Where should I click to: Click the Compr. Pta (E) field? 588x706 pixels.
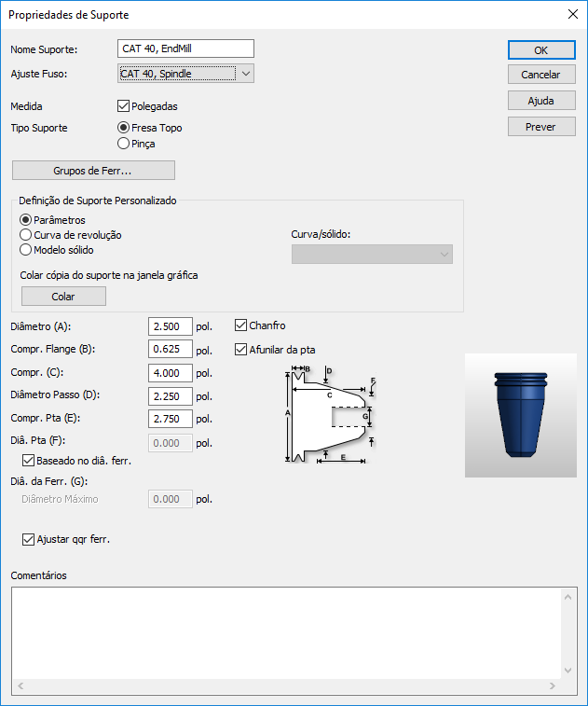170,419
